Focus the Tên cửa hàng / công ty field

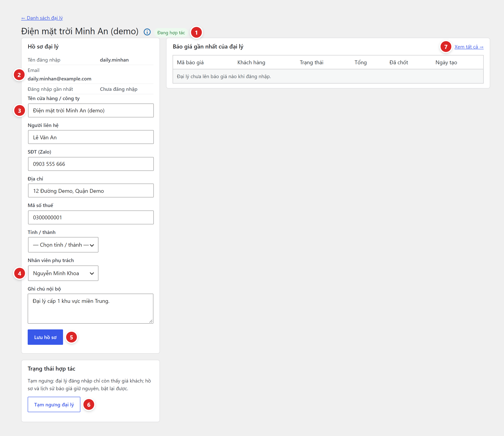pos(91,110)
